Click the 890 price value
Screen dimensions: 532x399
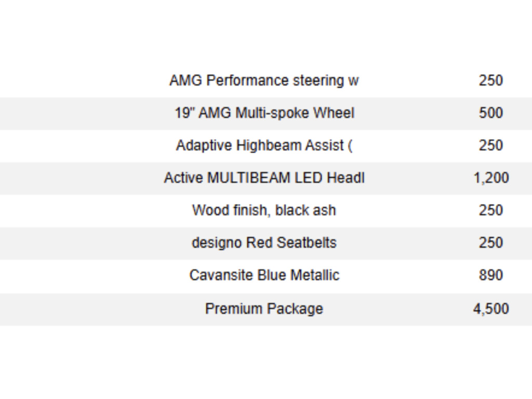coord(490,275)
